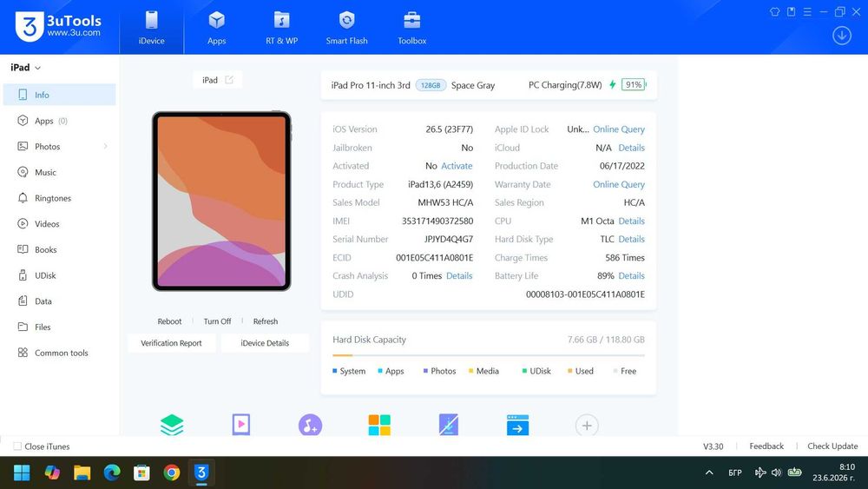Viewport: 868px width, 489px height.
Task: Click the Feedback link
Action: pos(766,446)
